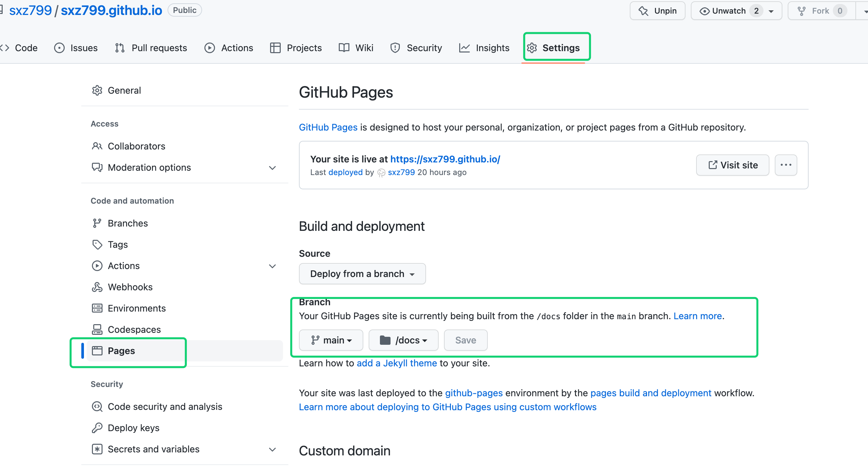Expand the sidebar Actions chevron
The width and height of the screenshot is (868, 469).
272,266
